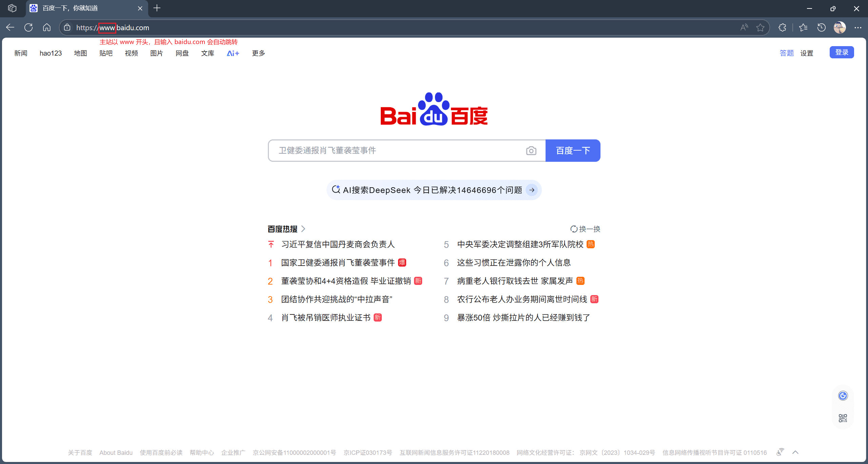Screen dimensions: 868x464
Task: Open 使用百度前必读 footer link
Action: point(161,452)
